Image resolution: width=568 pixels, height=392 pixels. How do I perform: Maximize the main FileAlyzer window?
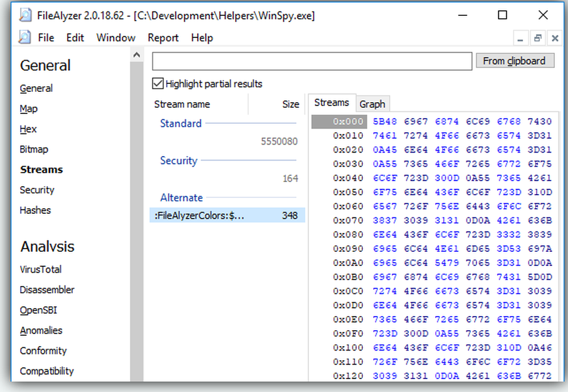click(503, 15)
